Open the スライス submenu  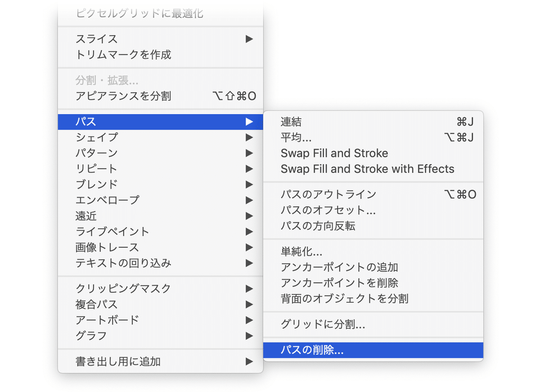tap(160, 39)
